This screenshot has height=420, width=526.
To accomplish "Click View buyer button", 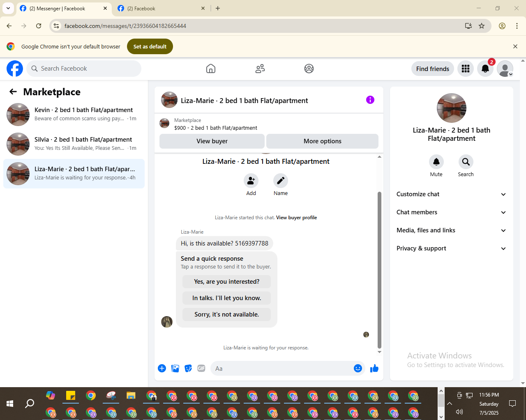I will [212, 141].
